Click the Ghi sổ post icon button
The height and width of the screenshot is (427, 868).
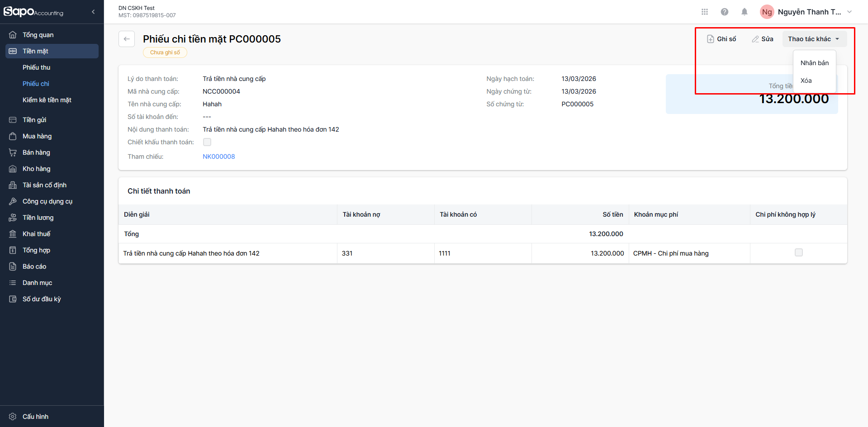(x=721, y=39)
